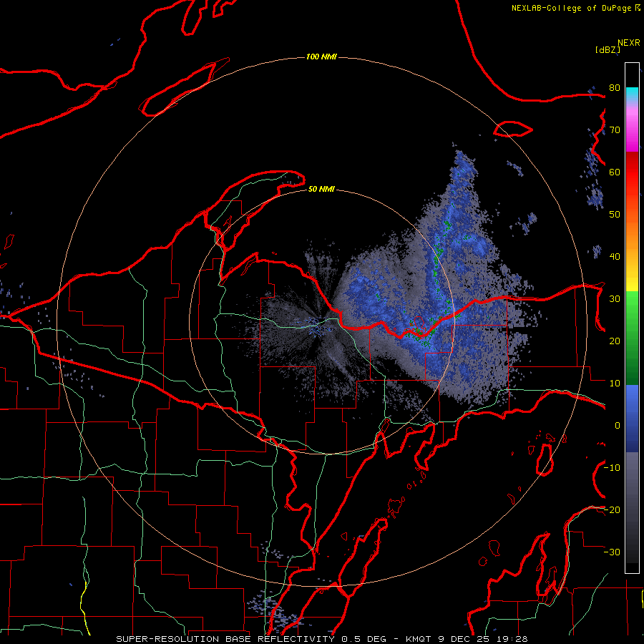Click the cyan segment of color bar
Screen dimensions: 644x644
632,94
